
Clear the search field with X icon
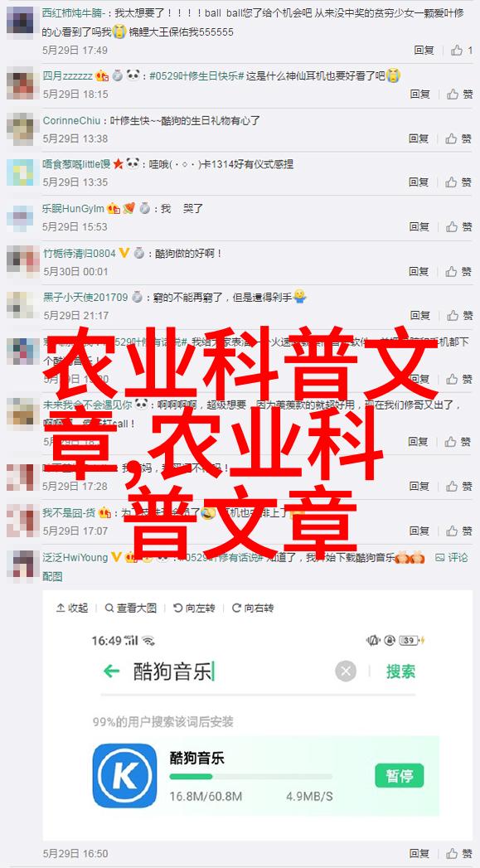click(x=346, y=672)
